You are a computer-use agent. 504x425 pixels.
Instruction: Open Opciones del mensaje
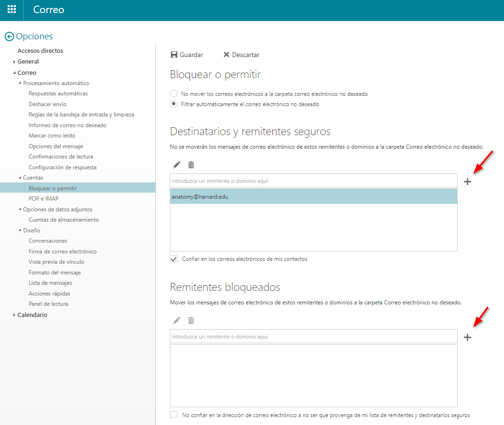[x=56, y=146]
